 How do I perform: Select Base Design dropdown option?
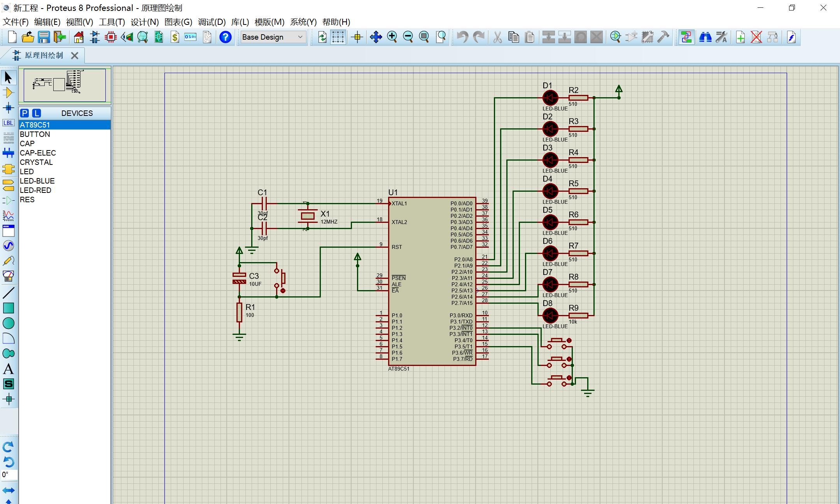271,38
